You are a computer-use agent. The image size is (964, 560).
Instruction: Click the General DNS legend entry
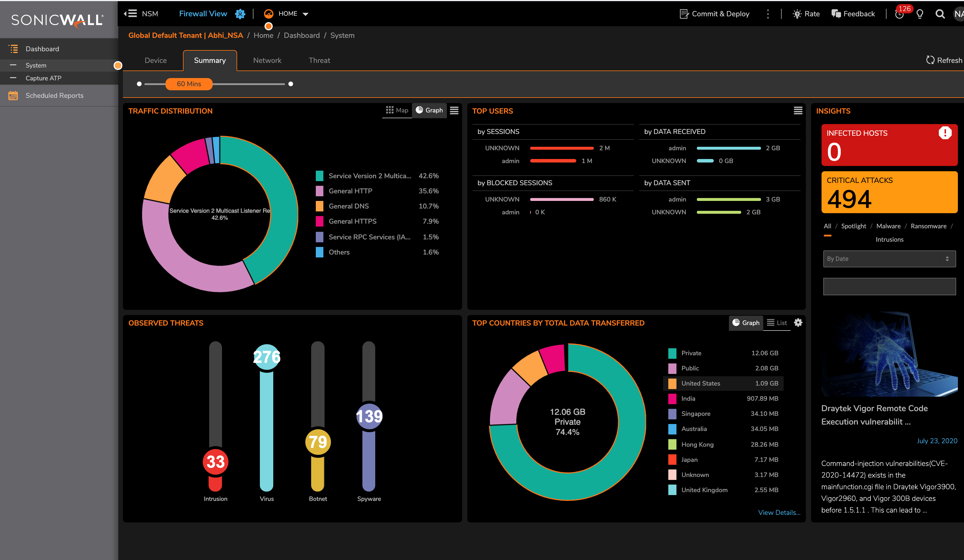377,206
